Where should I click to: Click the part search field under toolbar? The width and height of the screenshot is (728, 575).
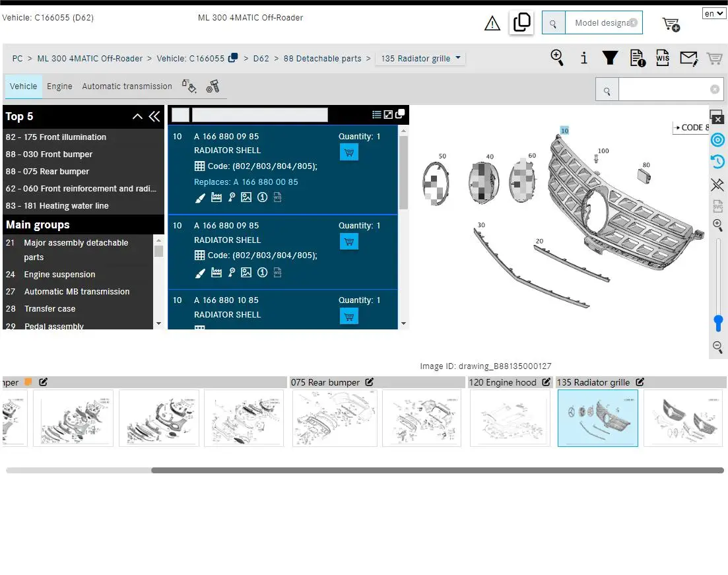pyautogui.click(x=671, y=90)
